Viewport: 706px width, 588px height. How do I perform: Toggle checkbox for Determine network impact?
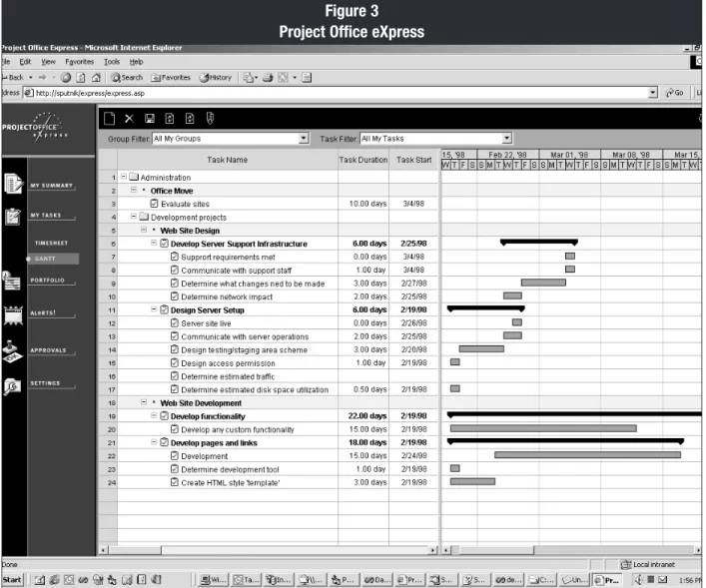[175, 296]
